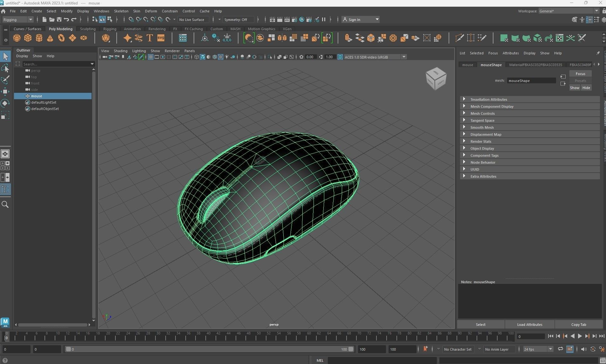
Task: Open the Rigging menu set dropdown
Action: click(18, 20)
